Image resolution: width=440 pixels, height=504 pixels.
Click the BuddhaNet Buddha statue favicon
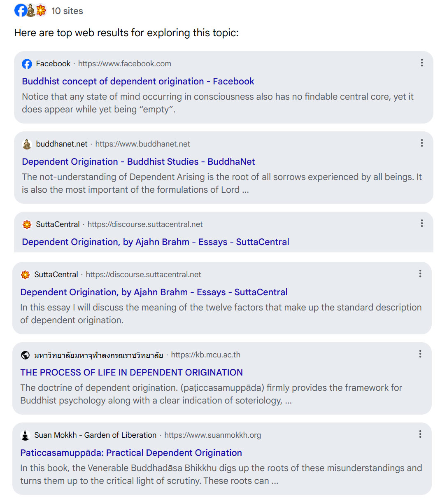27,144
